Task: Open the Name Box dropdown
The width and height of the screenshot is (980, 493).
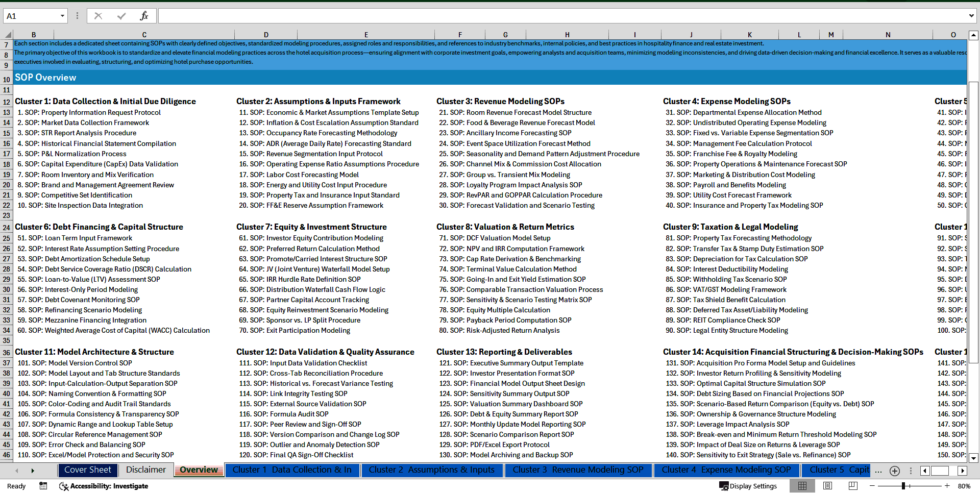Action: (x=62, y=15)
